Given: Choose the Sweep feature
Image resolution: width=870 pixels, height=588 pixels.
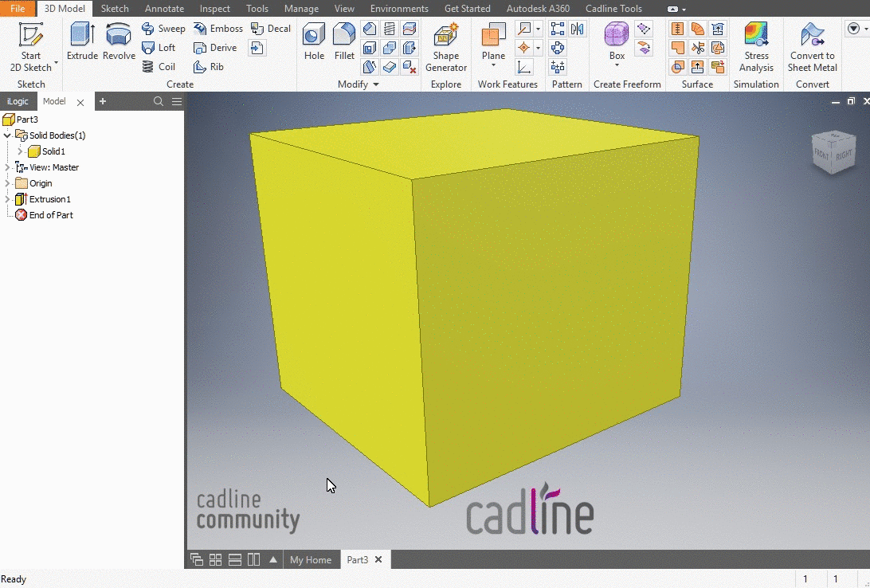Looking at the screenshot, I should (x=163, y=29).
